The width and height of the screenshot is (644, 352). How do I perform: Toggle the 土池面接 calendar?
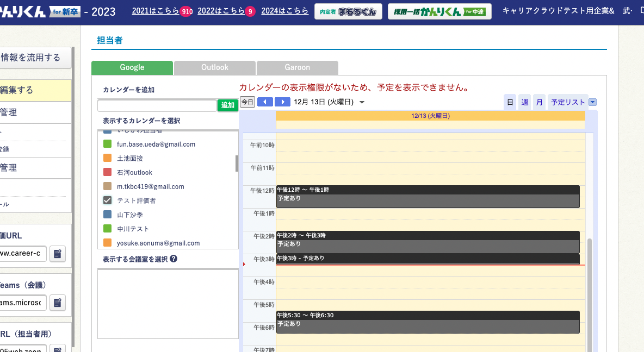point(107,158)
